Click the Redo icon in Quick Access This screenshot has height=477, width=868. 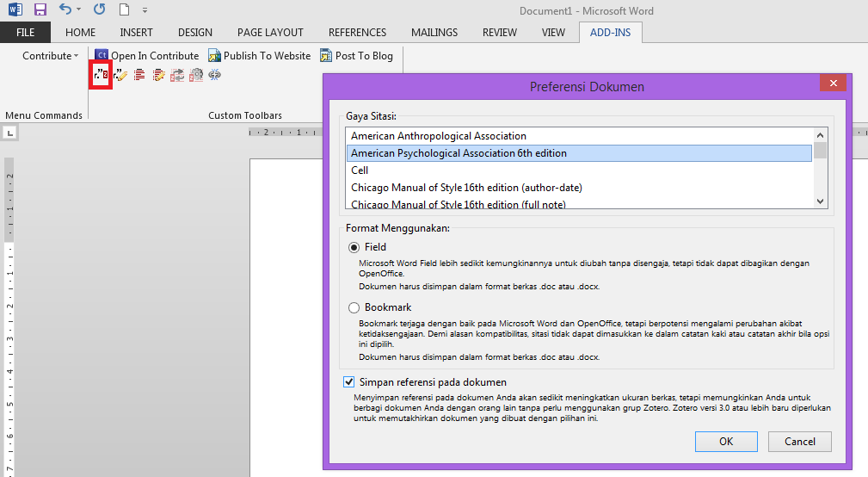coord(99,9)
